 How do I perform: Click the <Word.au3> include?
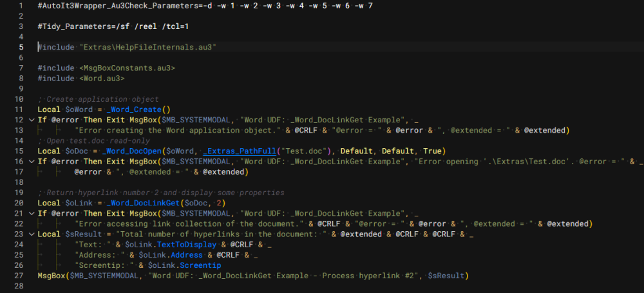click(x=102, y=79)
